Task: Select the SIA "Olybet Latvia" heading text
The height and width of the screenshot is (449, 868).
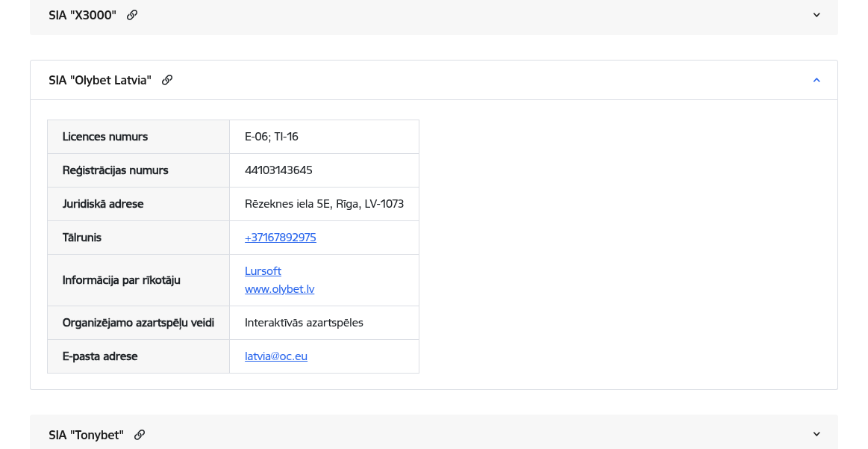Action: (x=100, y=81)
